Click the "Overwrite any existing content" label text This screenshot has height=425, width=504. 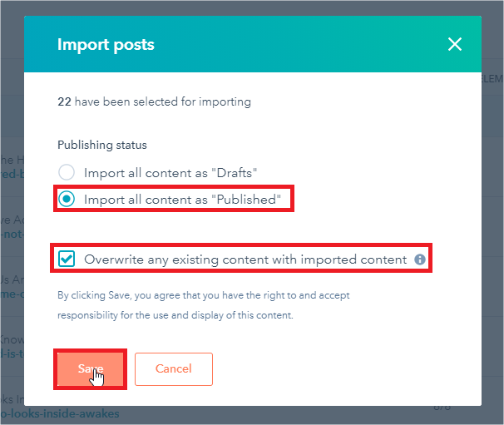(x=245, y=259)
